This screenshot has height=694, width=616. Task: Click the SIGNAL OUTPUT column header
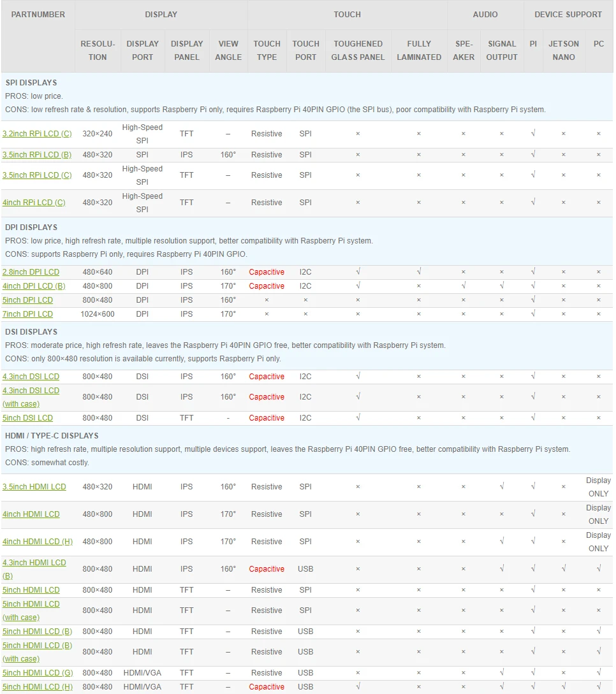point(502,50)
